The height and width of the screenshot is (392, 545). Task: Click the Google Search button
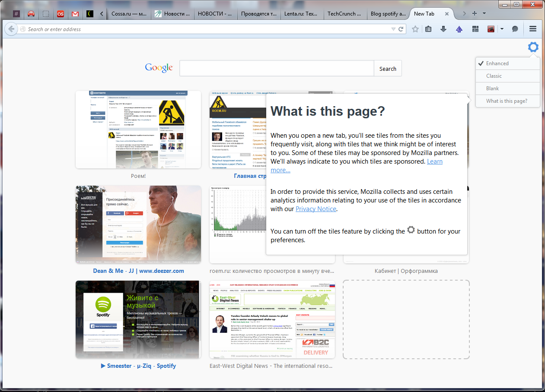coord(388,69)
